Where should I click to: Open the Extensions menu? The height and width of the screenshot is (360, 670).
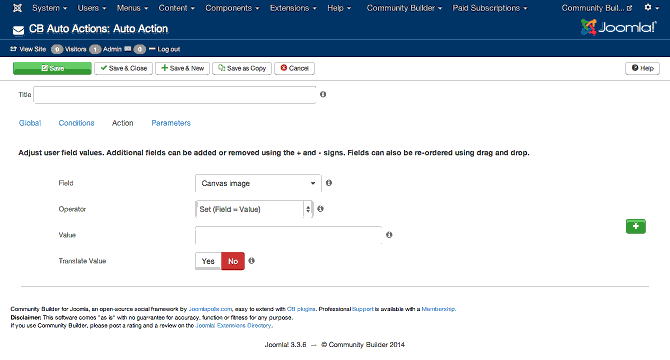coord(293,8)
